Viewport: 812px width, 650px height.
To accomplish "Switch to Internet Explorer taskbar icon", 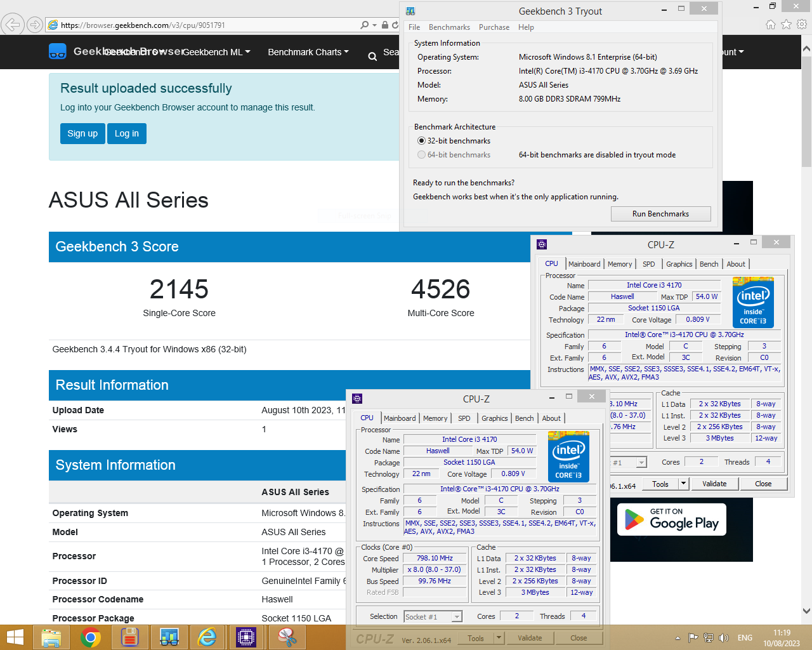I will [207, 637].
